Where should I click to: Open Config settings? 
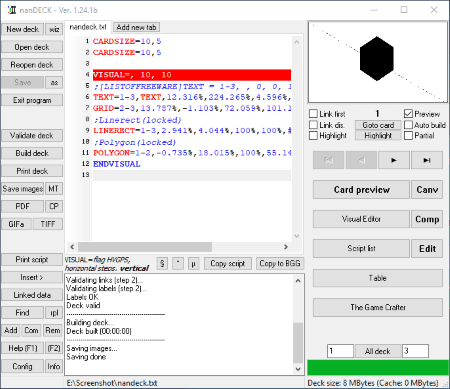pyautogui.click(x=22, y=366)
